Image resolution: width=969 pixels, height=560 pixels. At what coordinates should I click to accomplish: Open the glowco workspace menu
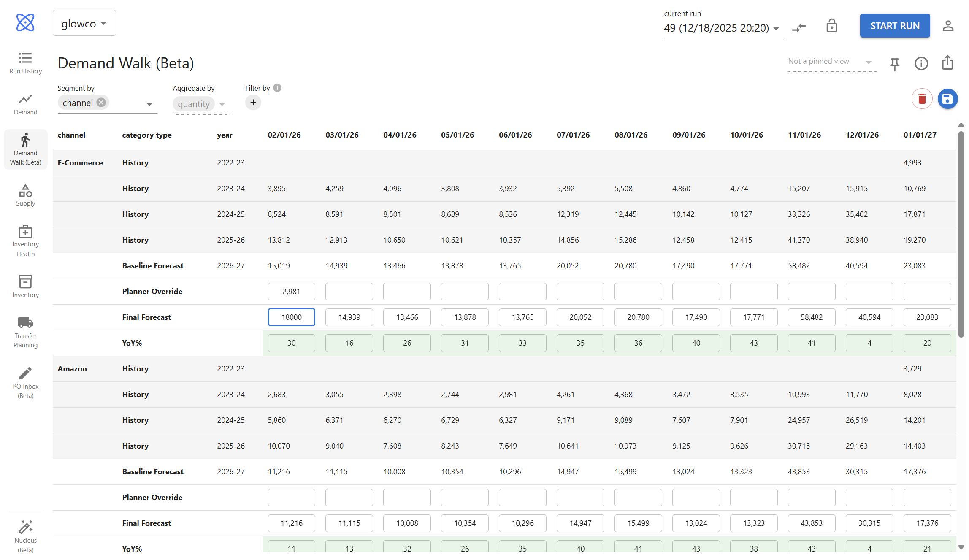pyautogui.click(x=84, y=23)
